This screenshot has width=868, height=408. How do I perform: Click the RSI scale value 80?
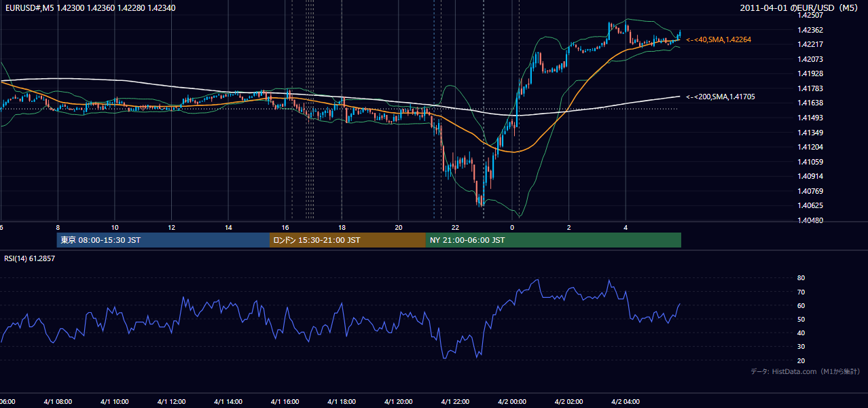coord(801,278)
